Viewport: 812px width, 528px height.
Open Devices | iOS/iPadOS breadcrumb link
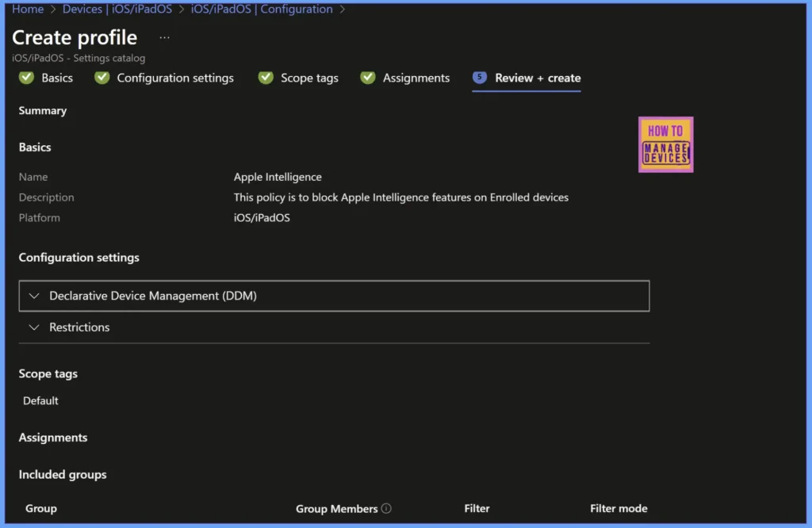pos(117,9)
